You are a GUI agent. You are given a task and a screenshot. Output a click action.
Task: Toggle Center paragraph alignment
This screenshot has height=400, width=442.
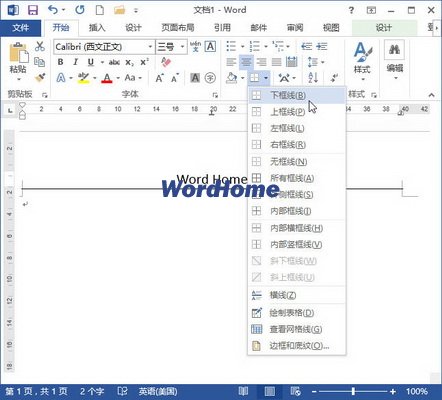[x=246, y=62]
